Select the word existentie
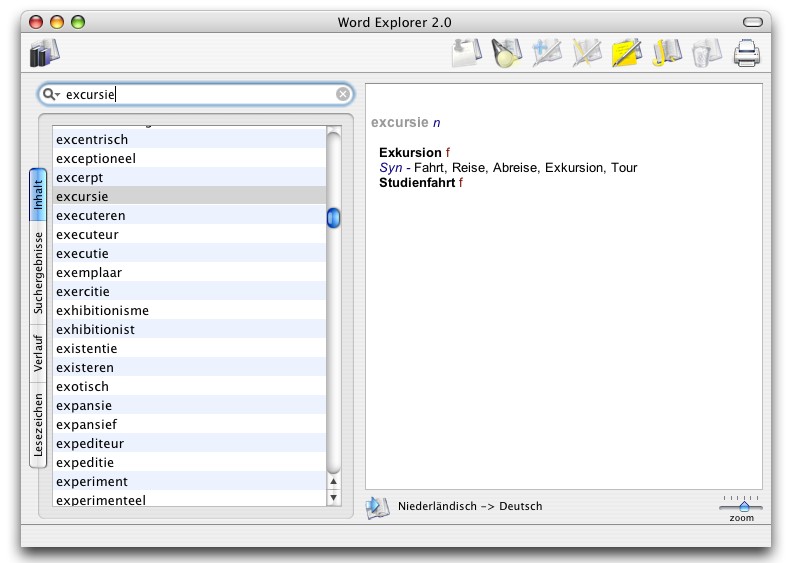 coord(189,348)
